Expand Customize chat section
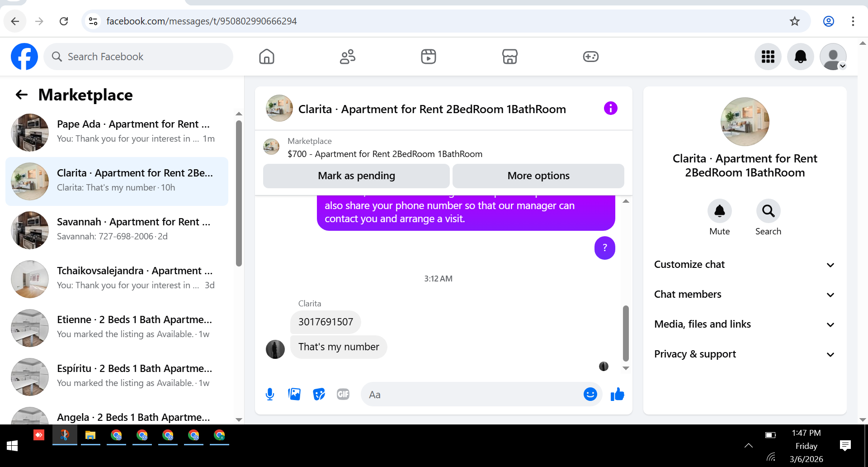This screenshot has height=467, width=868. [x=745, y=265]
